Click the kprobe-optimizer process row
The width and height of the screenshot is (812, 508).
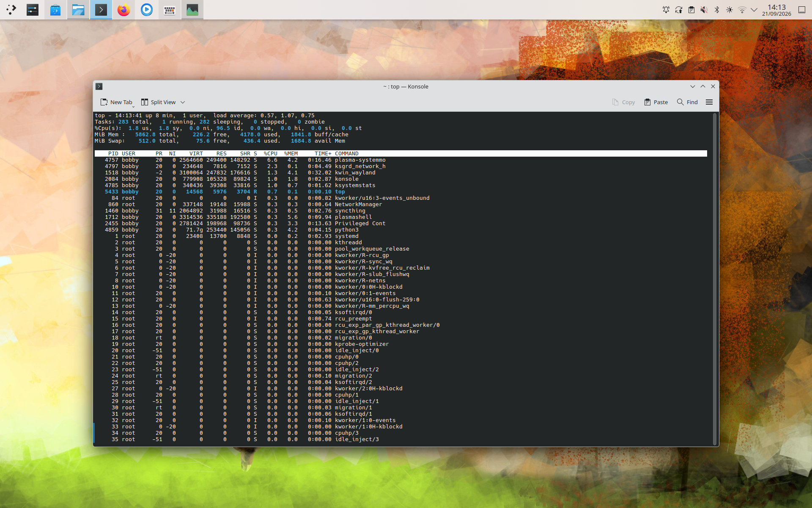[401, 344]
